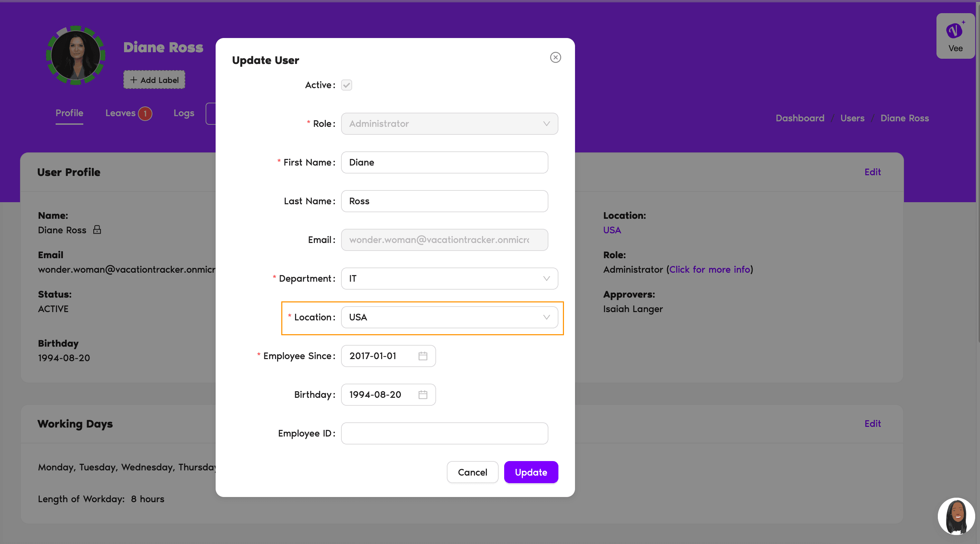Click the First Name field containing Diane
980x544 pixels.
[x=444, y=162]
